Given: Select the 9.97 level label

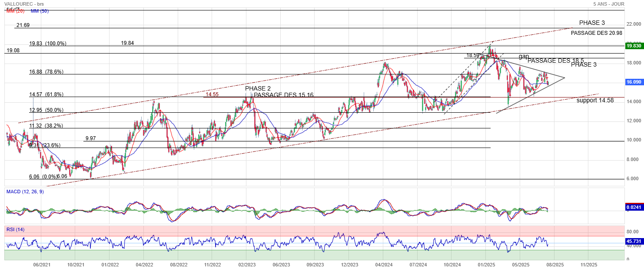Looking at the screenshot, I should pos(91,138).
